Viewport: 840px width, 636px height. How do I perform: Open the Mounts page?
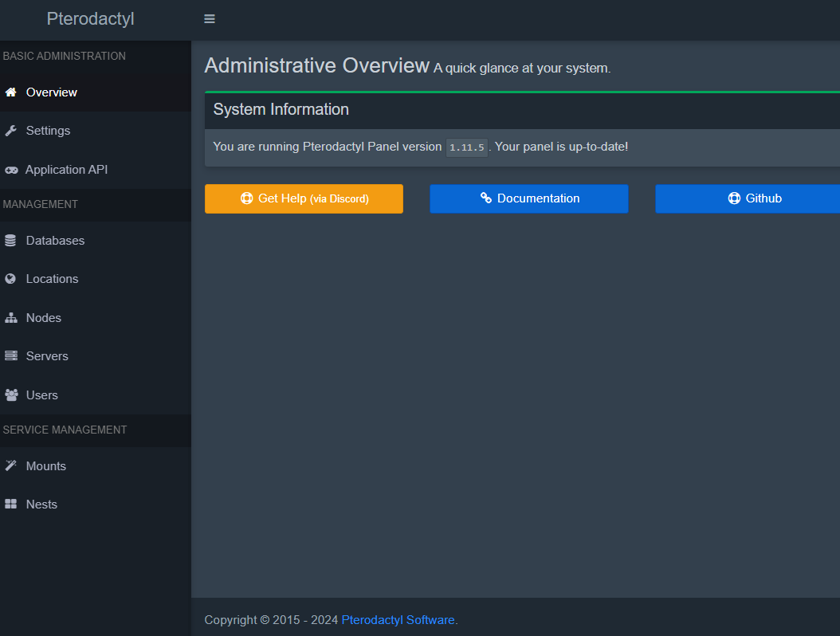point(96,466)
